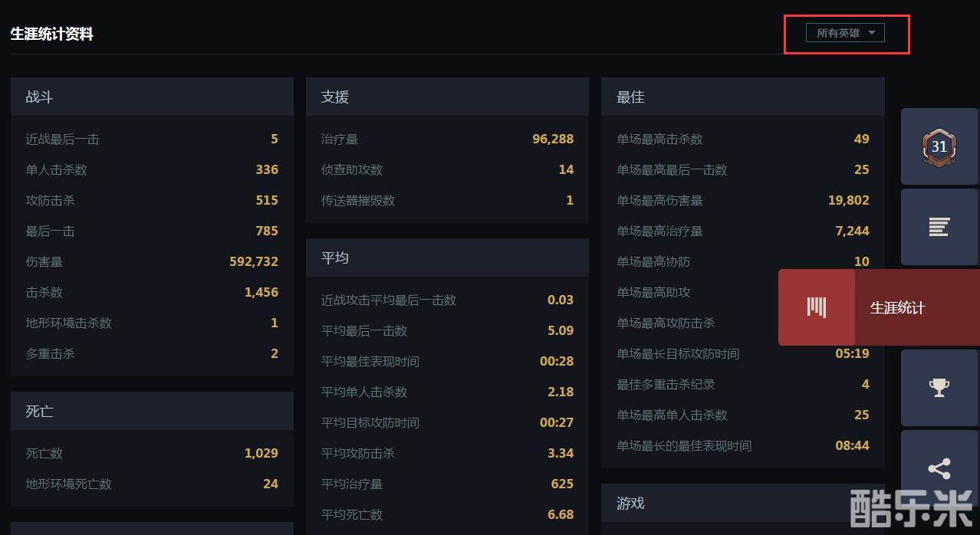Image resolution: width=980 pixels, height=535 pixels.
Task: Open the trophy achievements icon
Action: click(939, 388)
